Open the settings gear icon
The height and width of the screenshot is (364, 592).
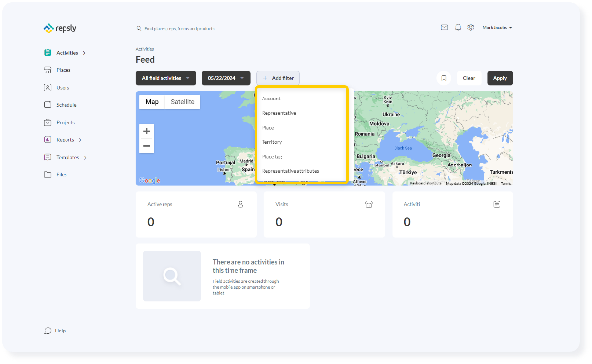[471, 27]
